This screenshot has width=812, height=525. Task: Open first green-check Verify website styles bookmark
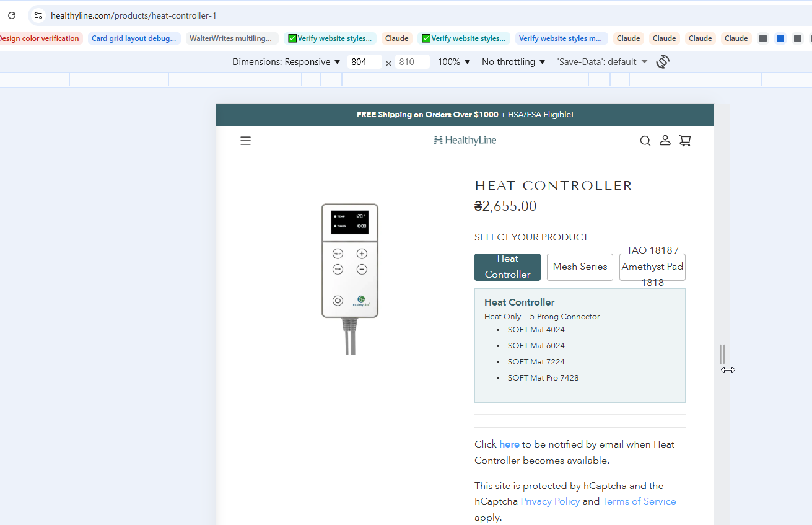330,38
